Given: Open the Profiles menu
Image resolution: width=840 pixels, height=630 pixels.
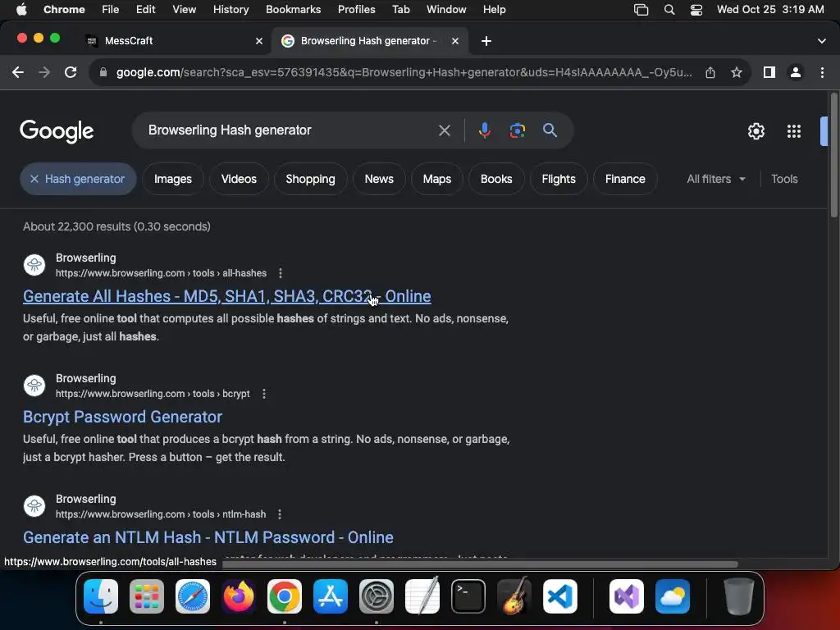Looking at the screenshot, I should click(x=356, y=10).
